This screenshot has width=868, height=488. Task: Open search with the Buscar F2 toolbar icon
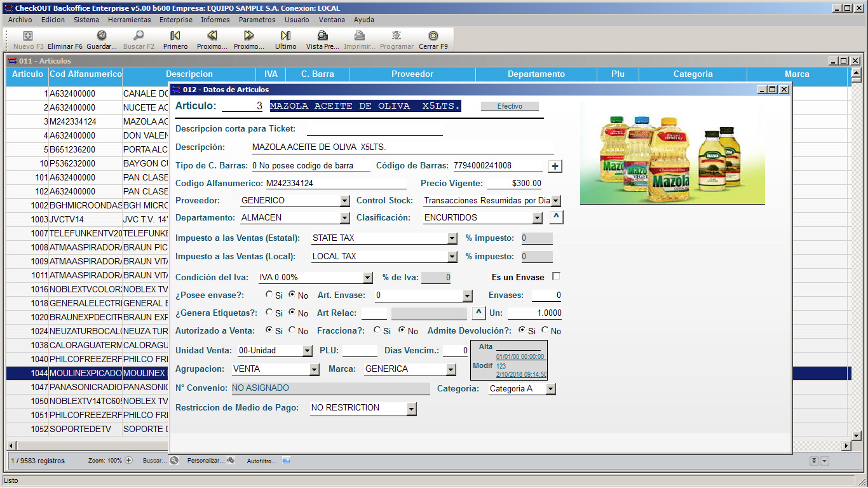coord(139,36)
